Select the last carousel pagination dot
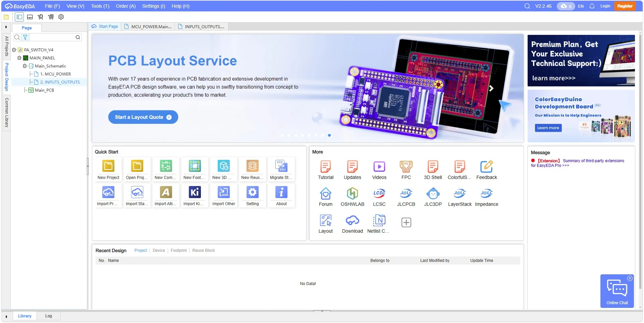Screen dimensions: 644x323 click(329, 135)
